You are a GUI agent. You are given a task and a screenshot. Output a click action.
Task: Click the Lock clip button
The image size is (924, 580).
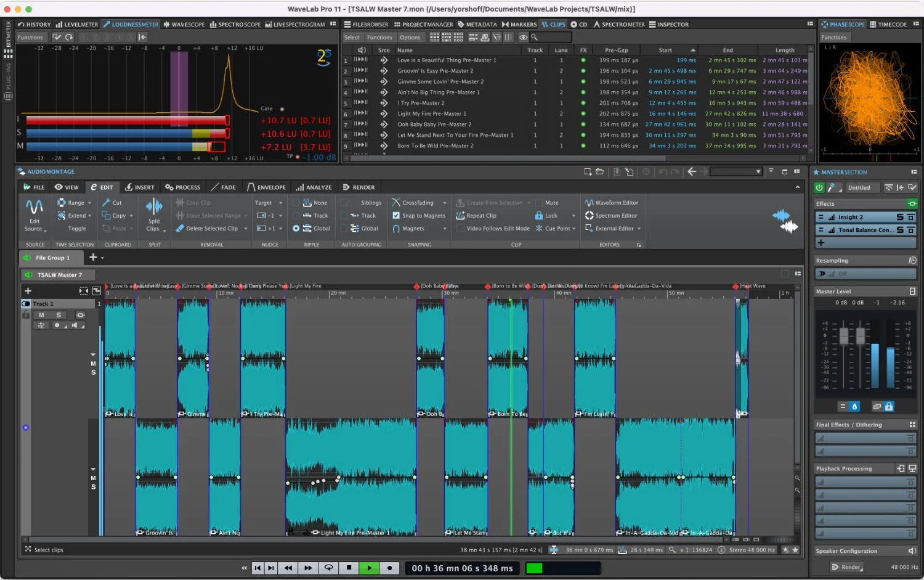[x=547, y=216]
